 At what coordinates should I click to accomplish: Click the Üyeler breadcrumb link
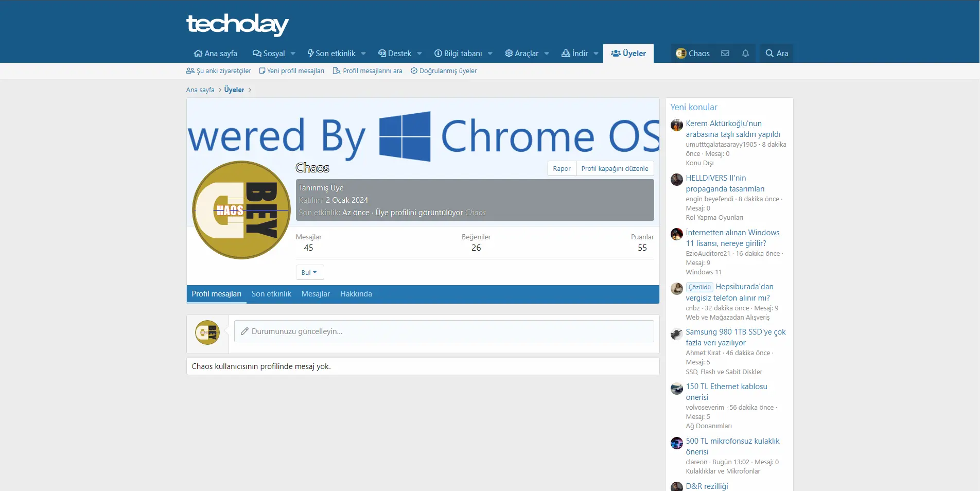(234, 90)
